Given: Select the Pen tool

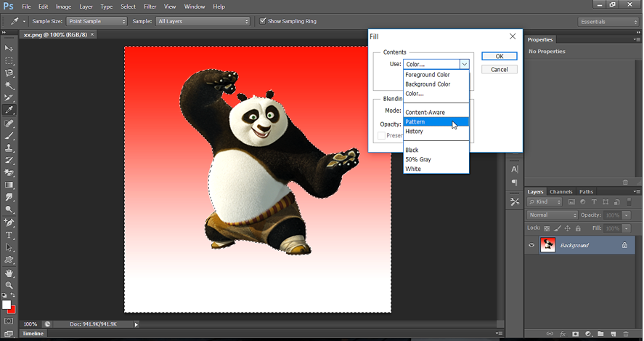Looking at the screenshot, I should (9, 222).
